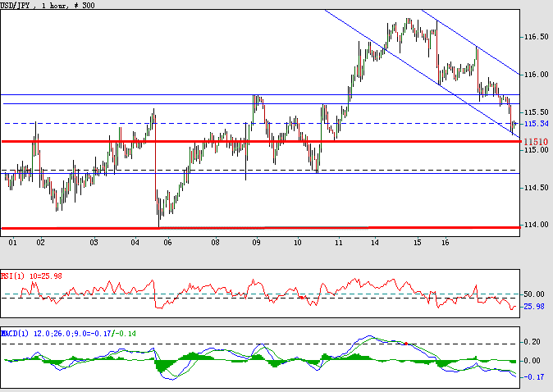Select date label 11 on time axis
Screen dimensions: 553x392
pyautogui.click(x=339, y=243)
